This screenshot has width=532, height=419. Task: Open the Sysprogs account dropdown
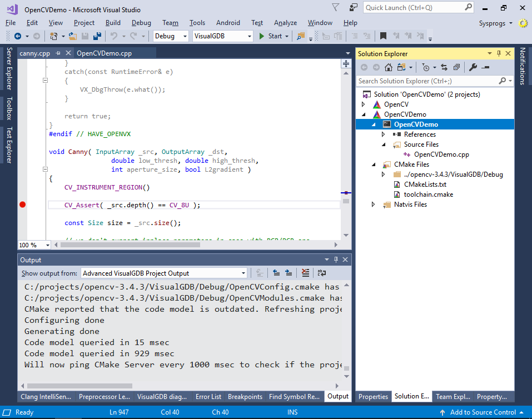tap(496, 23)
